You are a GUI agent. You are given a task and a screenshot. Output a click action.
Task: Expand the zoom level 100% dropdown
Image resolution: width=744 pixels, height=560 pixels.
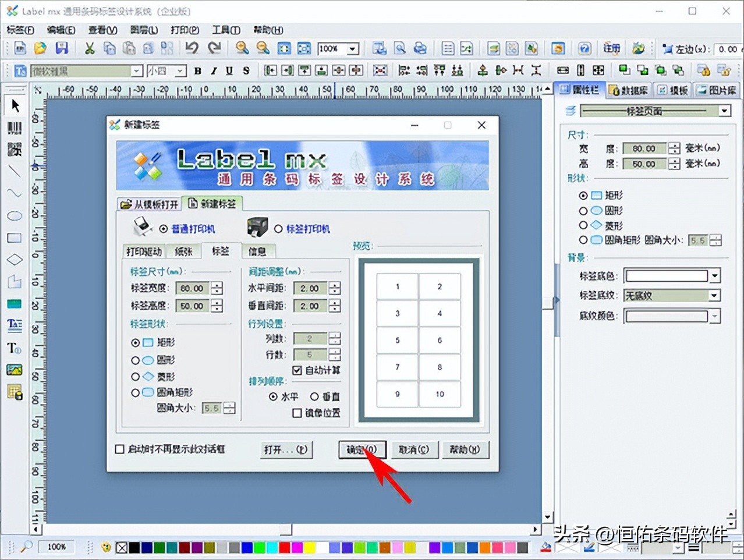pyautogui.click(x=352, y=49)
